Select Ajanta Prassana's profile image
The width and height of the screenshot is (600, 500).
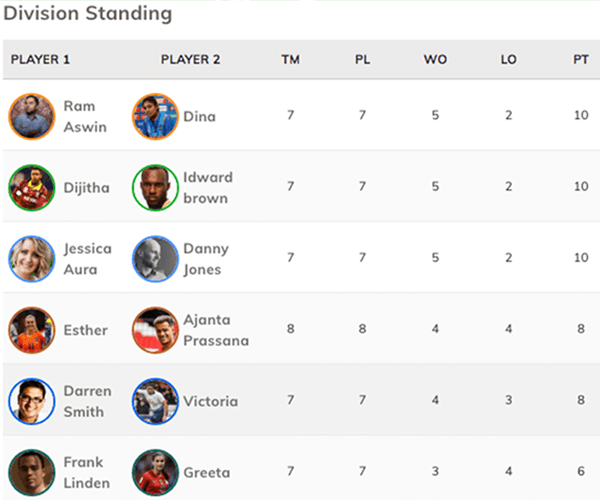[155, 330]
